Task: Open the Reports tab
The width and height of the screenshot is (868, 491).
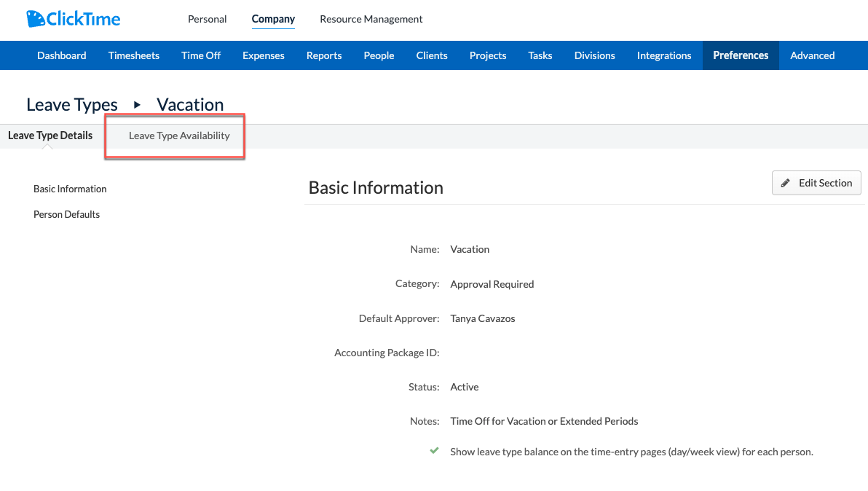Action: tap(324, 55)
